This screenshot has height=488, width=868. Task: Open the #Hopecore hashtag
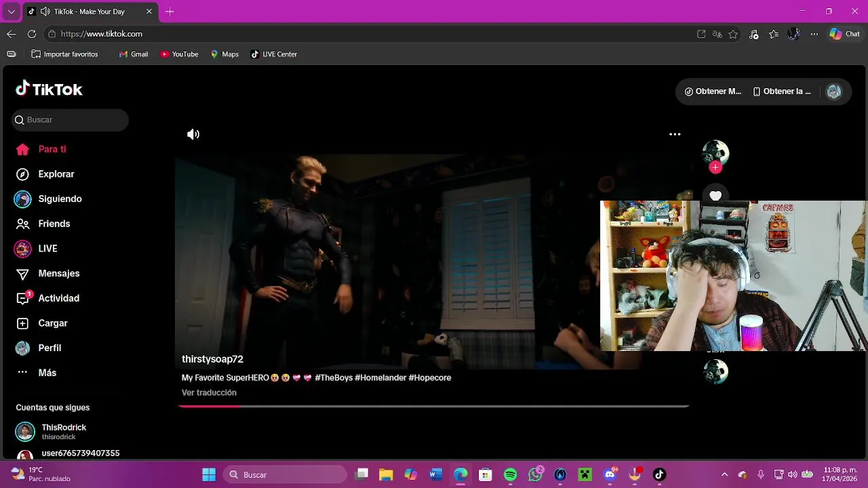[430, 378]
